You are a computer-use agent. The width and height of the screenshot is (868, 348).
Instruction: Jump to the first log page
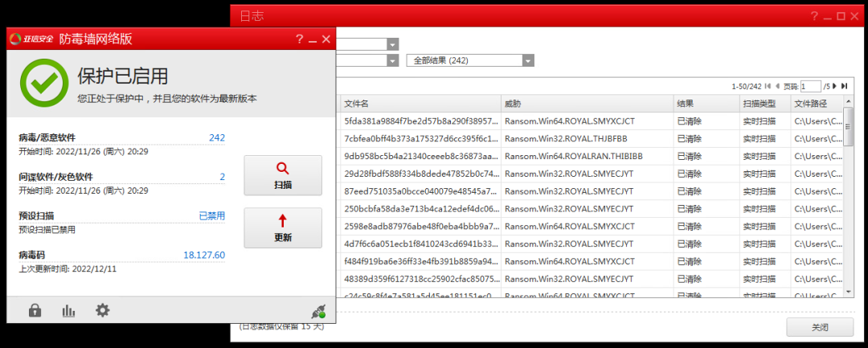point(768,86)
